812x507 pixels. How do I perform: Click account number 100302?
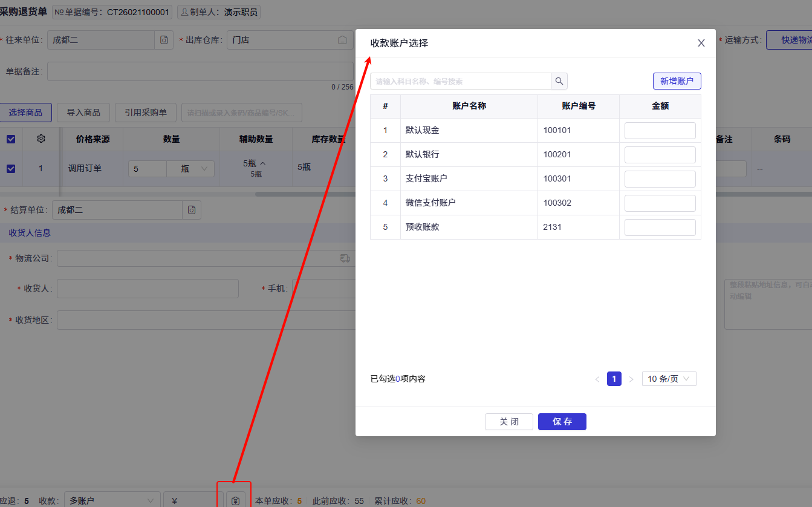click(557, 203)
